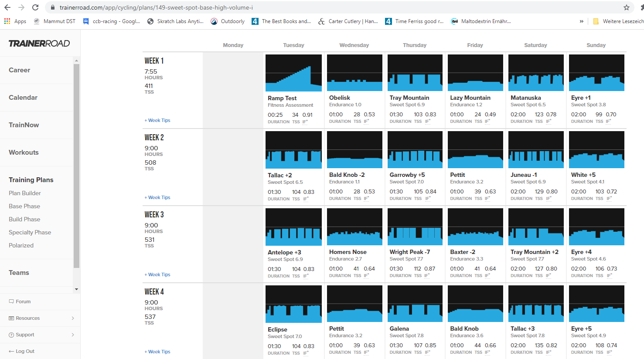Open the Juneau -1 workout title
The height and width of the screenshot is (359, 644).
tap(524, 175)
